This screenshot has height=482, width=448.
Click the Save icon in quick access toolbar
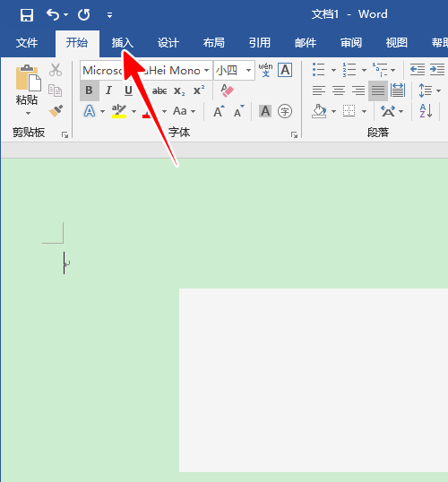pos(27,14)
